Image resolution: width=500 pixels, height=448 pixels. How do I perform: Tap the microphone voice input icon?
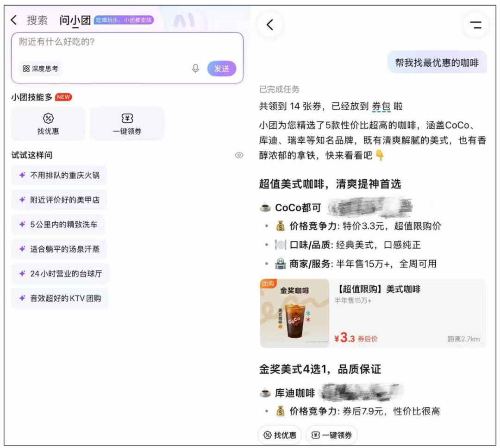coord(195,69)
